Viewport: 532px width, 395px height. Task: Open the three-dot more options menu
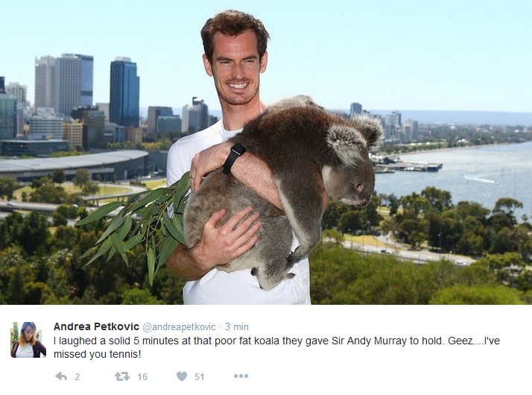click(241, 376)
